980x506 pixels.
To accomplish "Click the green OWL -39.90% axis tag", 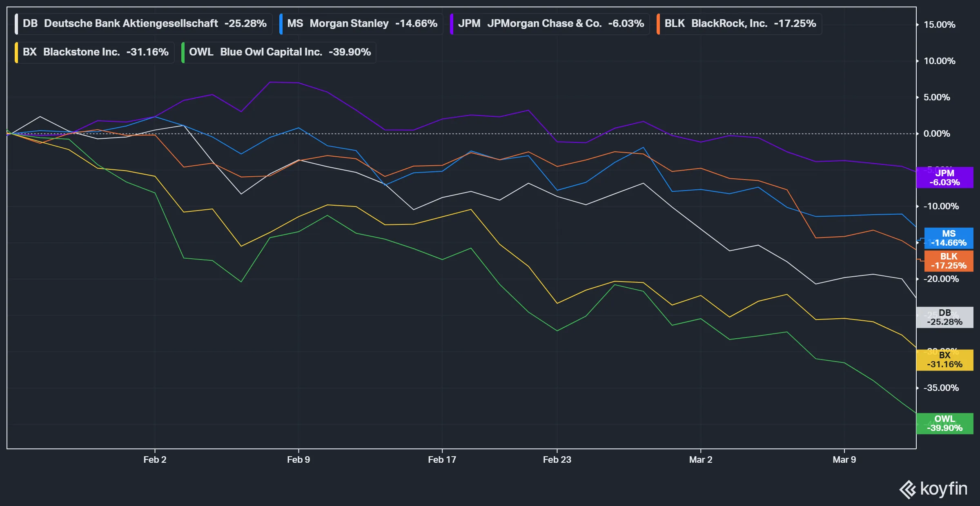I will (944, 424).
